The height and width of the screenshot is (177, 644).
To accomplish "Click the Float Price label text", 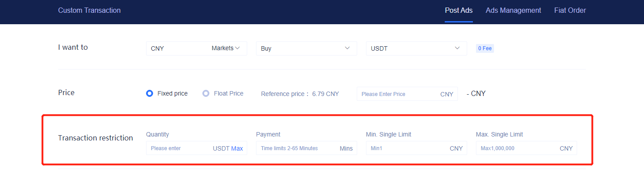I will pyautogui.click(x=228, y=93).
